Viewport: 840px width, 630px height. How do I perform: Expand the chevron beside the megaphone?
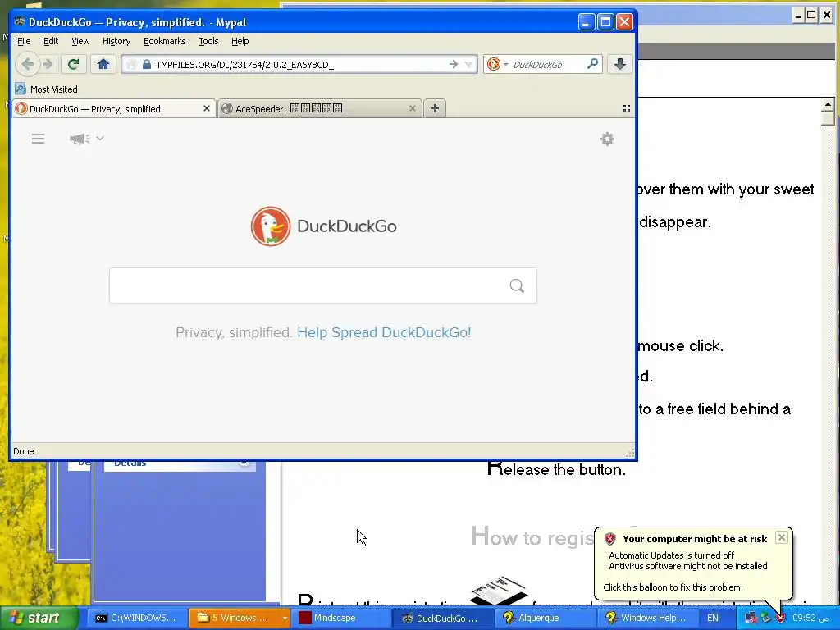[100, 138]
